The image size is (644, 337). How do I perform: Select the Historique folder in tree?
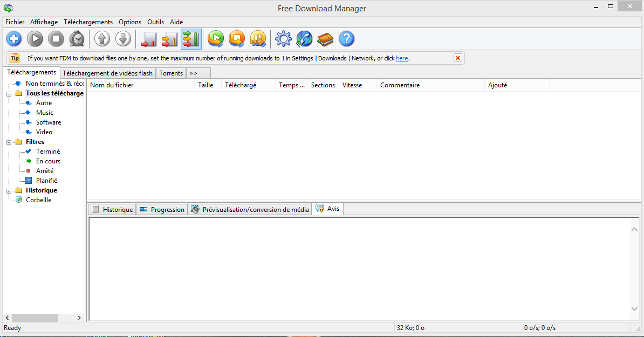point(42,190)
